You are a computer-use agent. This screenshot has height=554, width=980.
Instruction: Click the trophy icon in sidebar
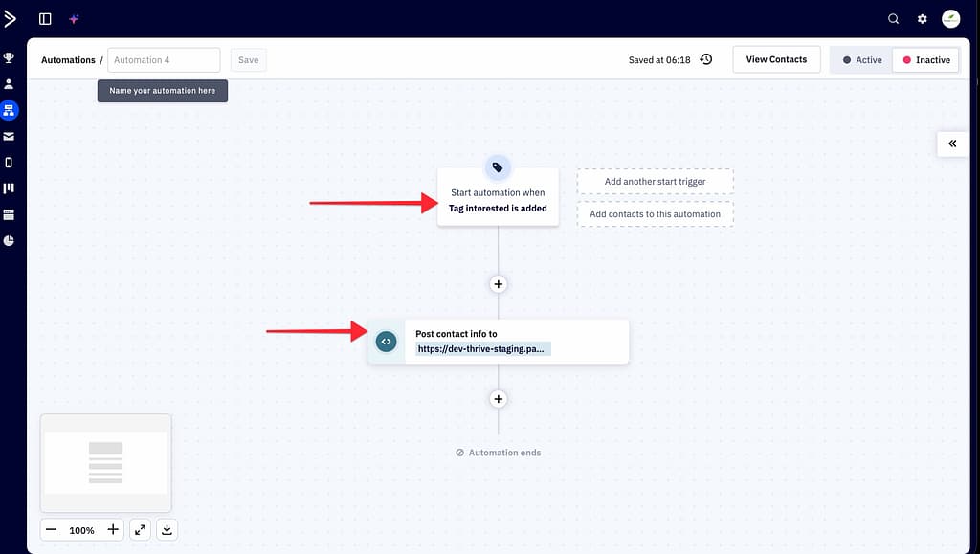point(10,58)
